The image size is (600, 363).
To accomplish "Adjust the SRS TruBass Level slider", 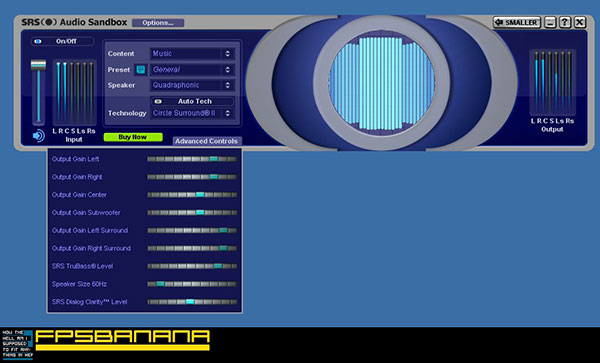I will (x=192, y=266).
